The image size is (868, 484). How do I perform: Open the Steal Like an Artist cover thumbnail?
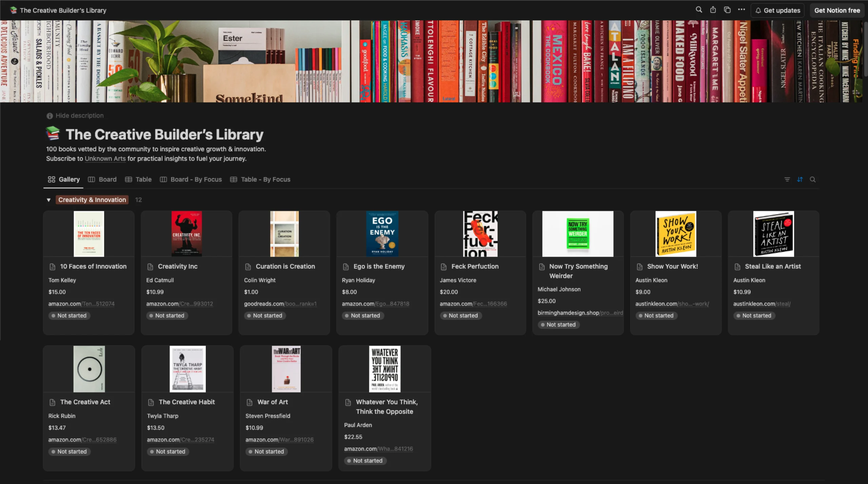click(773, 234)
